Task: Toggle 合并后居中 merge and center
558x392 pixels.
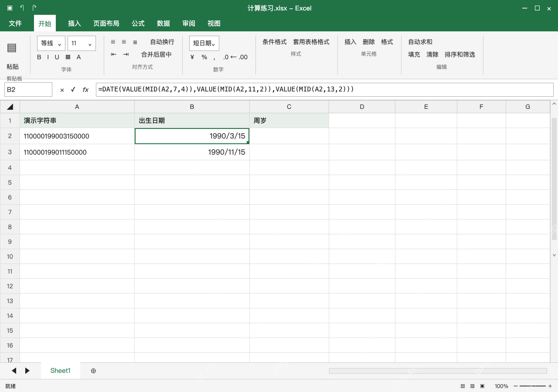Action: 157,54
